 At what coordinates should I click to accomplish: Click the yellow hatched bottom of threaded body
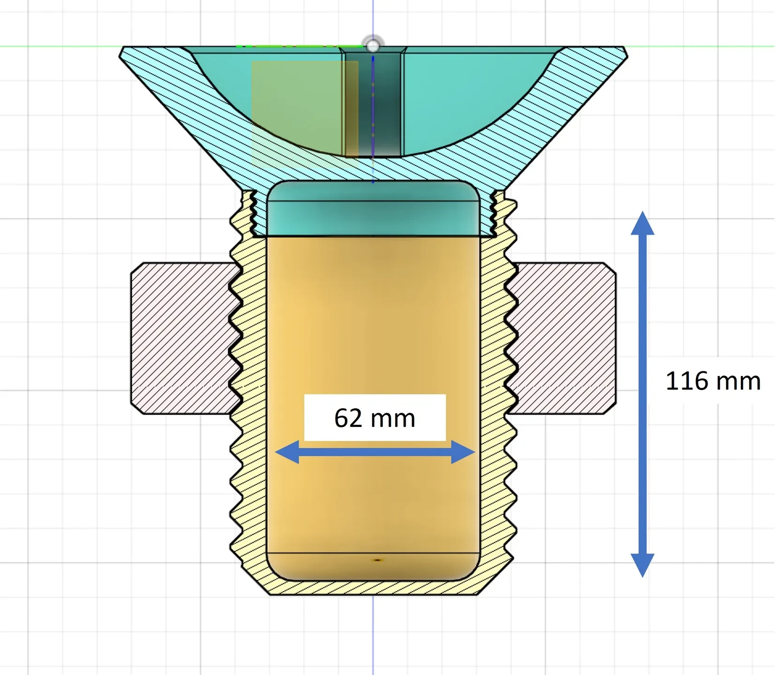(x=373, y=588)
